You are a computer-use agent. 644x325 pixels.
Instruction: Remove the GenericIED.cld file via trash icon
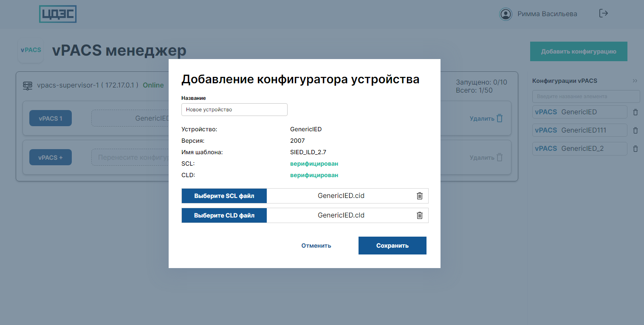tap(419, 215)
